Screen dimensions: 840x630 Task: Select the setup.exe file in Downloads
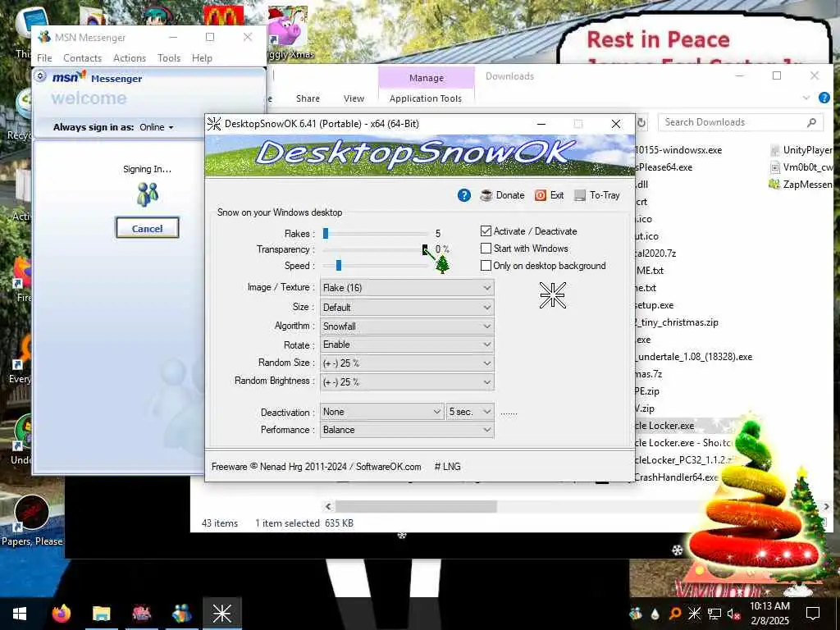654,305
